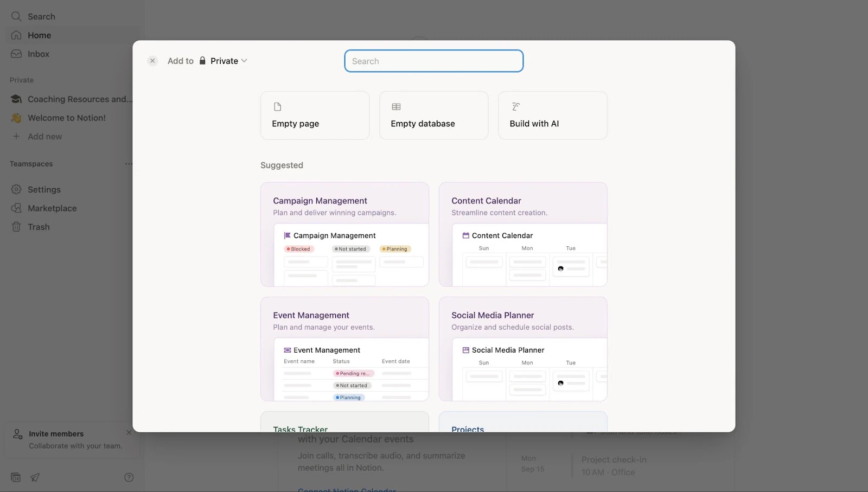Click the lock icon beside Private
This screenshot has height=492, width=868.
click(202, 60)
